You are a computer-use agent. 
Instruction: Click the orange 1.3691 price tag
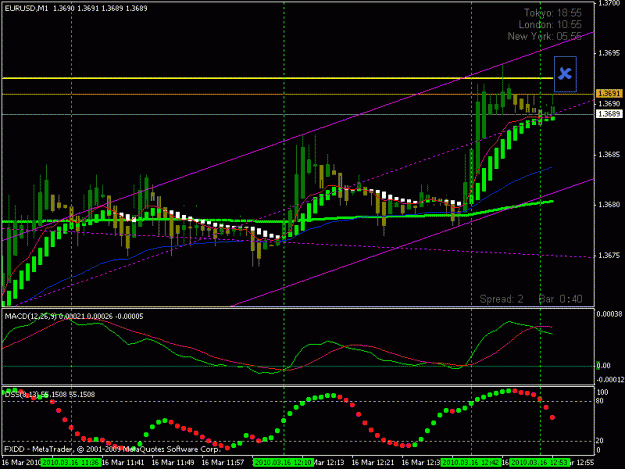click(x=609, y=94)
